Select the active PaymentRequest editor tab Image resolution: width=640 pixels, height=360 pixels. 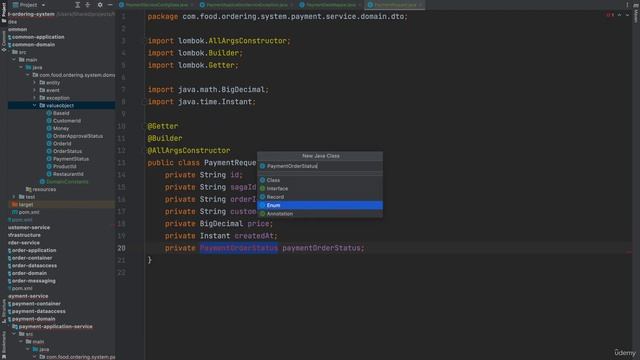pos(395,5)
